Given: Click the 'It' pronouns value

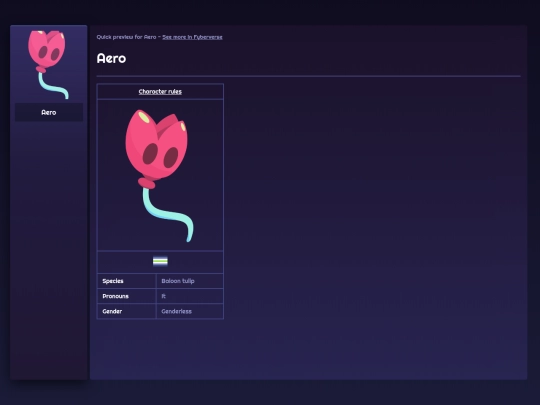Looking at the screenshot, I should coord(164,296).
